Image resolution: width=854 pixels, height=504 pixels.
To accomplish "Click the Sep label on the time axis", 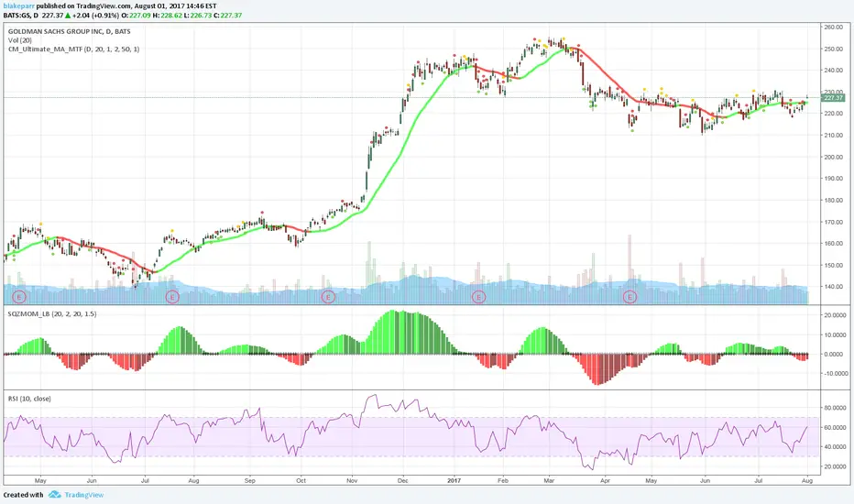I will click(250, 480).
